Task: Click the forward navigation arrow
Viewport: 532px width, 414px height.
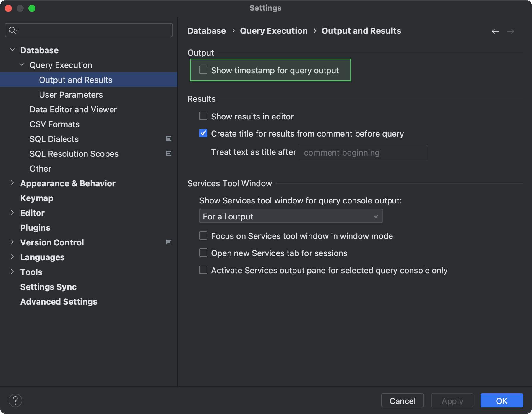Action: click(511, 31)
